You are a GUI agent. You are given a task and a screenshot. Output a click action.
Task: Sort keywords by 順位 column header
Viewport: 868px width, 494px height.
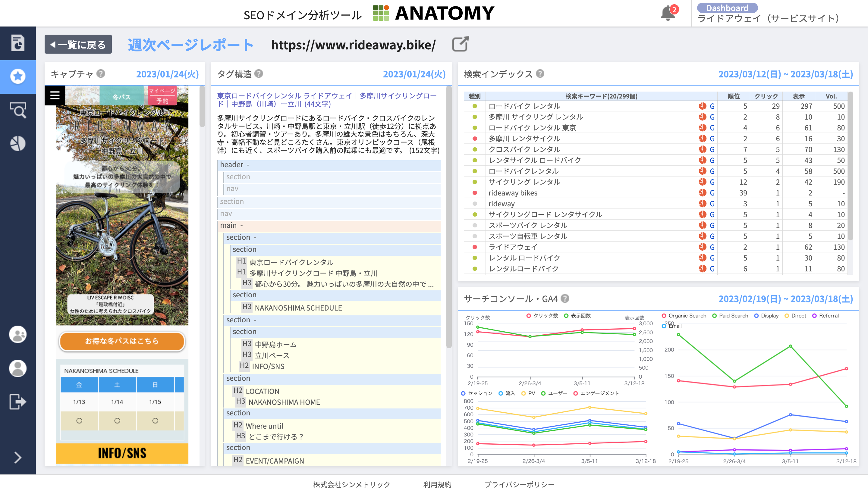733,96
